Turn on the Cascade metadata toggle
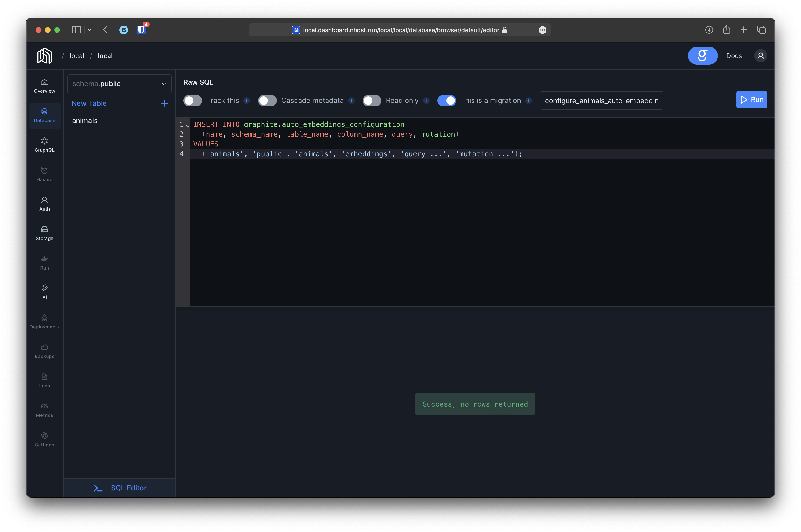 (267, 101)
